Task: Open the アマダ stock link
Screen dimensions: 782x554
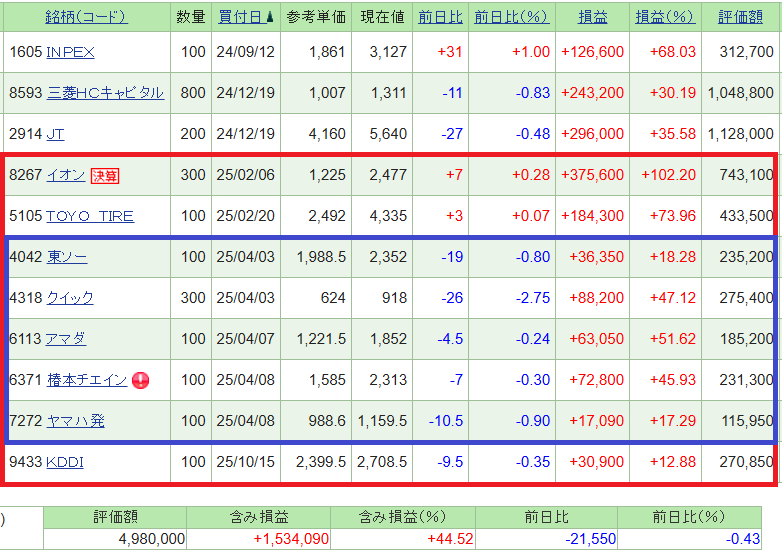Action: coord(66,339)
